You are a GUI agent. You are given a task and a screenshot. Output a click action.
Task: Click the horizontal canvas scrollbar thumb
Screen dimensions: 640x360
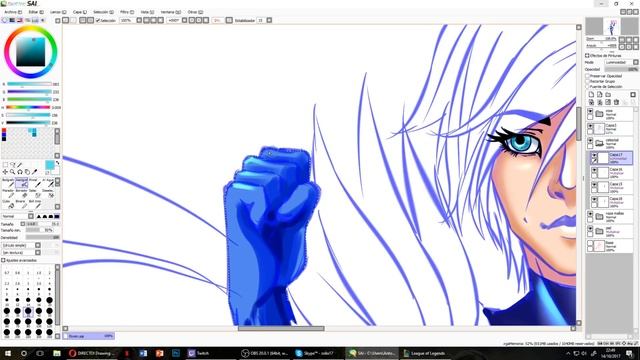[x=281, y=328]
